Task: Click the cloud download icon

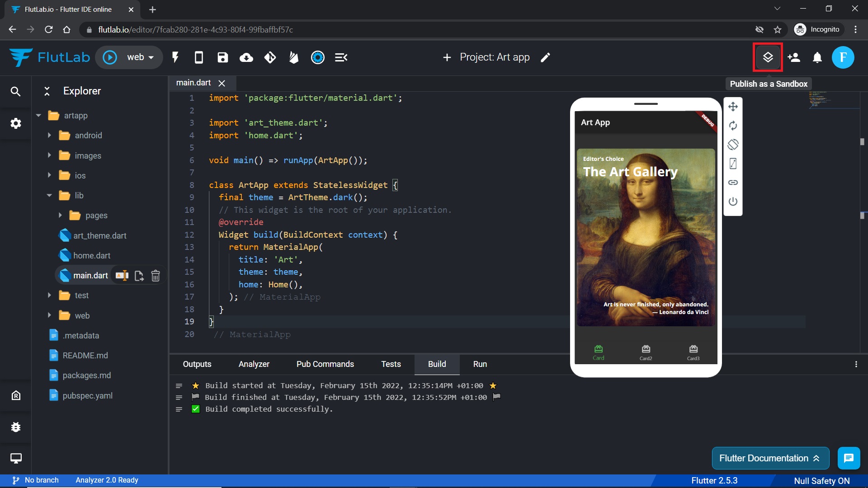Action: (x=246, y=57)
